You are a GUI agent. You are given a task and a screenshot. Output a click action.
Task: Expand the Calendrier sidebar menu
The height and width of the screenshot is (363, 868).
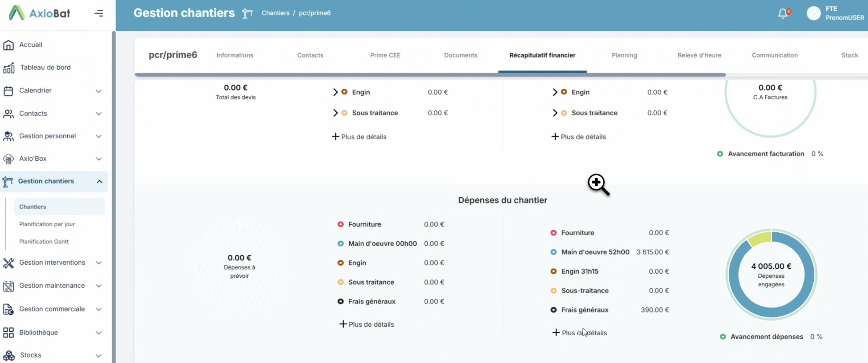coord(99,91)
